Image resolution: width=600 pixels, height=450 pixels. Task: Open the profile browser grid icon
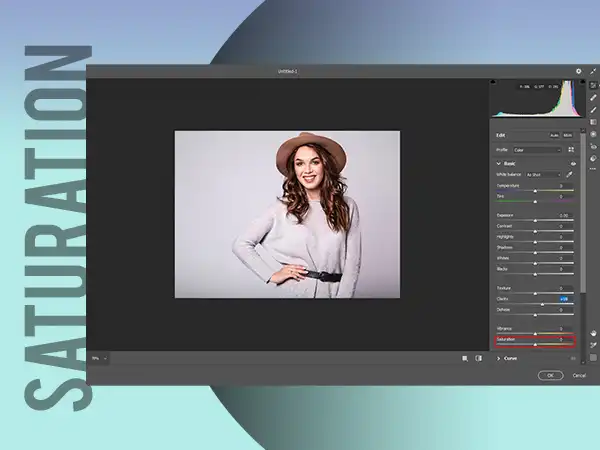click(x=572, y=150)
